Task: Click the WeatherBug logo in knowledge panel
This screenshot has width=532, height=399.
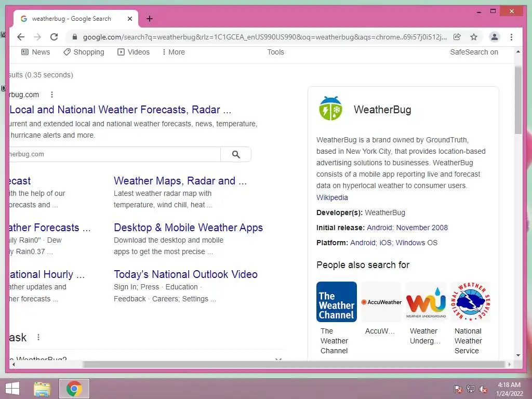Action: [x=330, y=109]
